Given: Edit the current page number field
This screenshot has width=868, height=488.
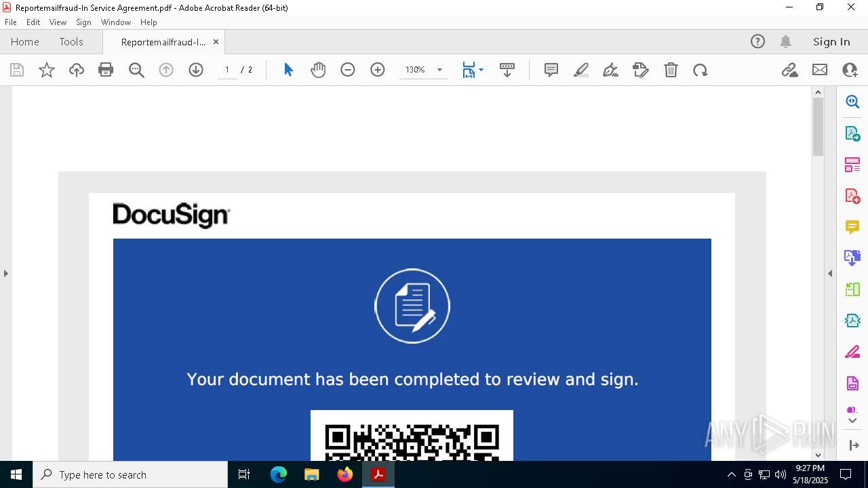Looking at the screenshot, I should click(226, 70).
